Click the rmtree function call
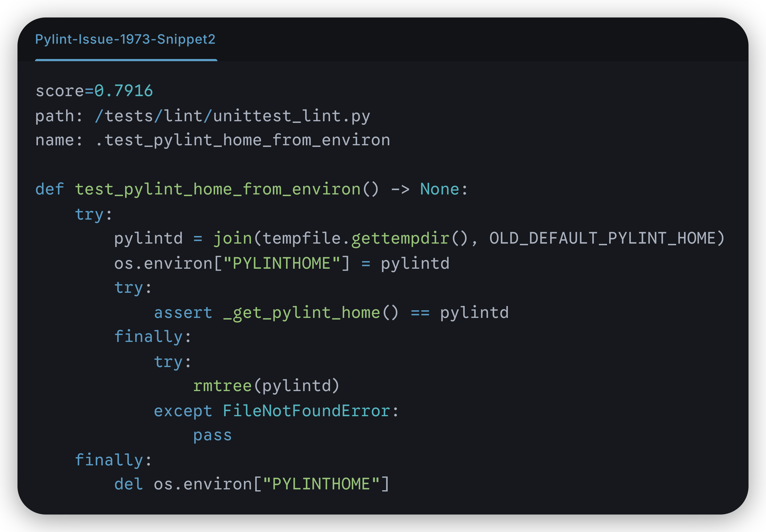766x532 pixels. click(x=222, y=386)
